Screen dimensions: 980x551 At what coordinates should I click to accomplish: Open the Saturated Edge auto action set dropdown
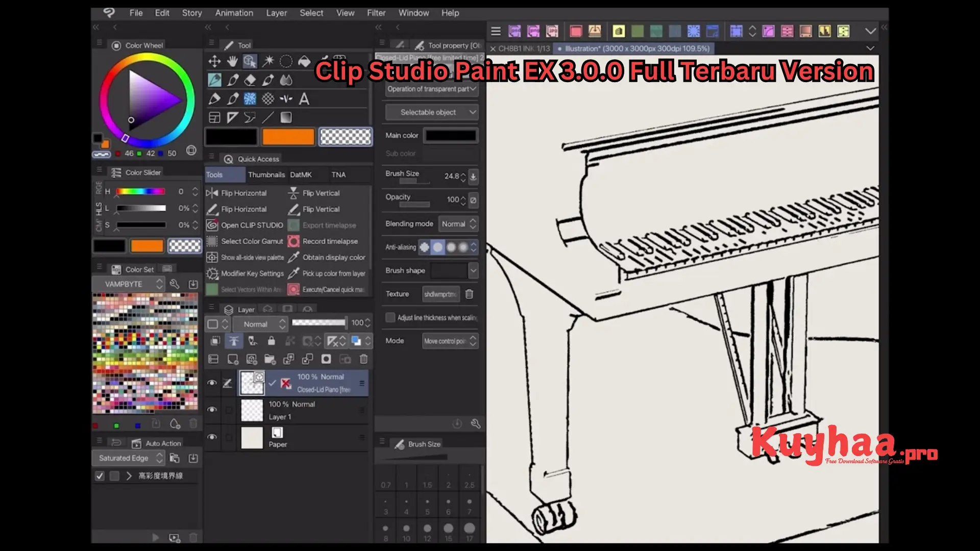[x=128, y=458]
